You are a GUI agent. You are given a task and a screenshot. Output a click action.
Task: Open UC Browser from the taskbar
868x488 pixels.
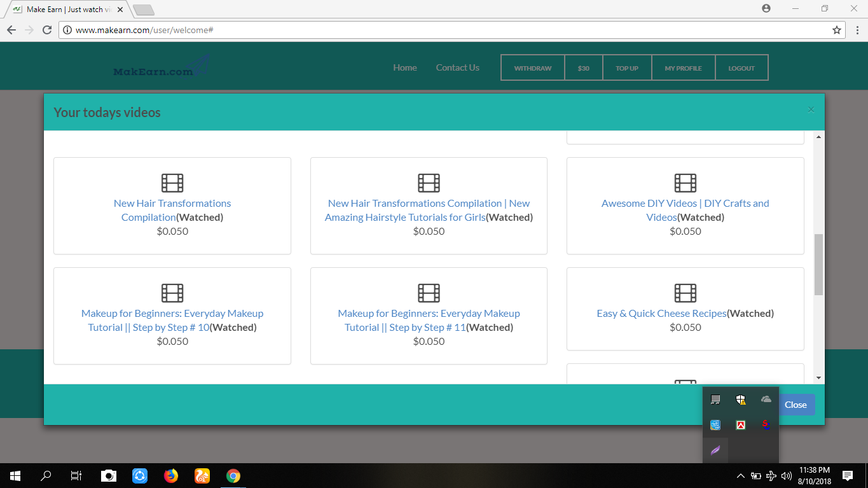202,475
